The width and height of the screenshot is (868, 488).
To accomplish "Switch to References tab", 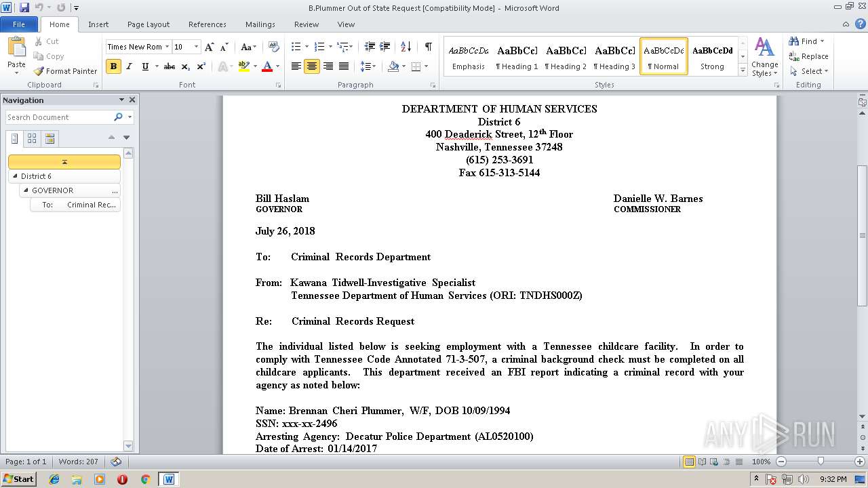I will [208, 24].
